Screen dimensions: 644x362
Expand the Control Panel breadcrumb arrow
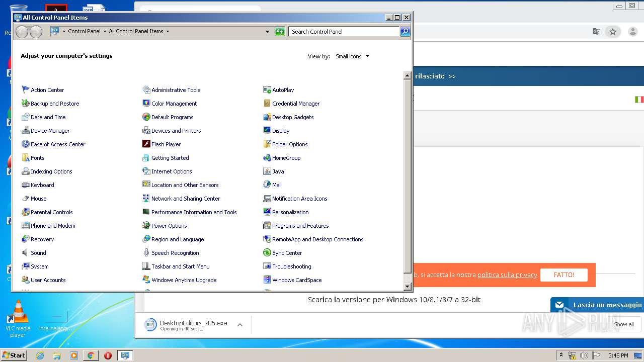(104, 31)
